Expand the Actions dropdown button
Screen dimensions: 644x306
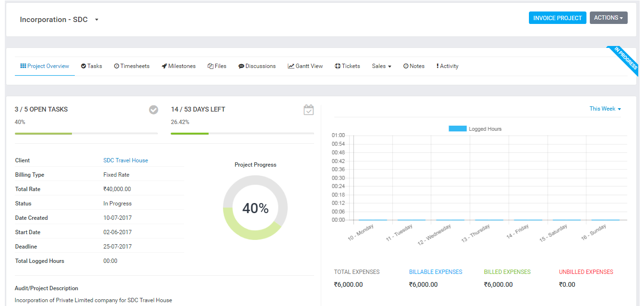click(x=608, y=18)
